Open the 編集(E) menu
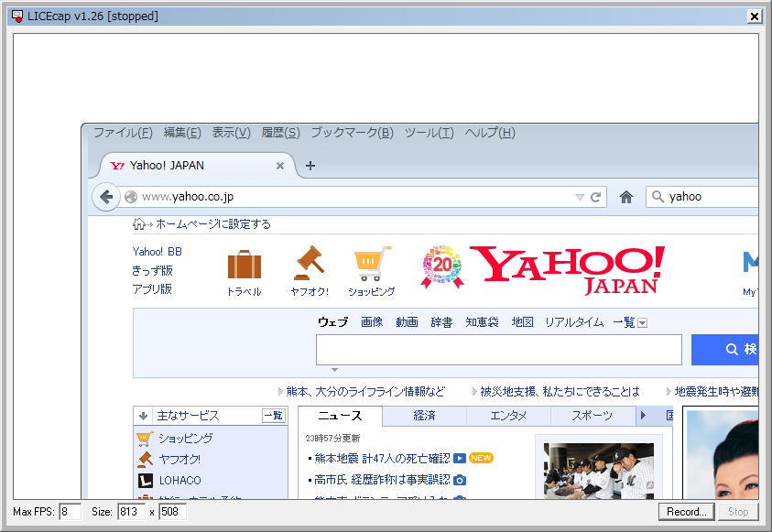The image size is (772, 532). tap(182, 133)
